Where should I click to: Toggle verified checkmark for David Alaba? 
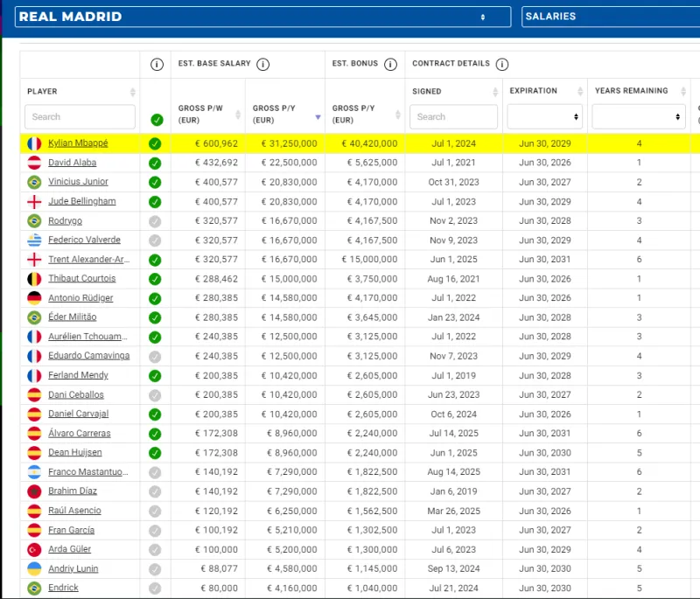click(155, 163)
